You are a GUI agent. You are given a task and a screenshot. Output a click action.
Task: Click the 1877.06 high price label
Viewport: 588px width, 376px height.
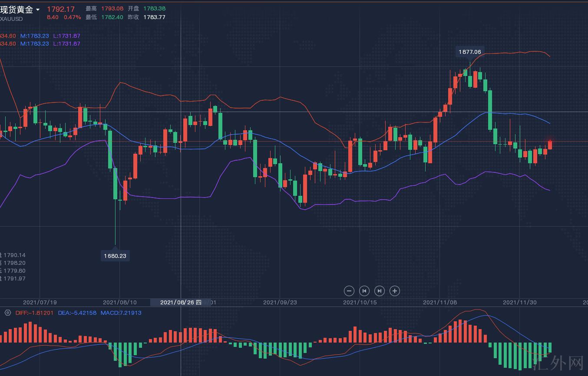click(469, 52)
